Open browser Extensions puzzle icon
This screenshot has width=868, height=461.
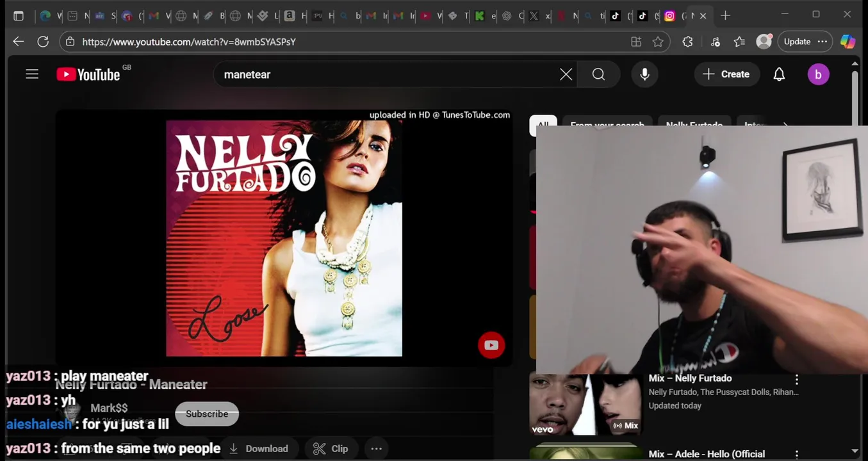pyautogui.click(x=687, y=42)
